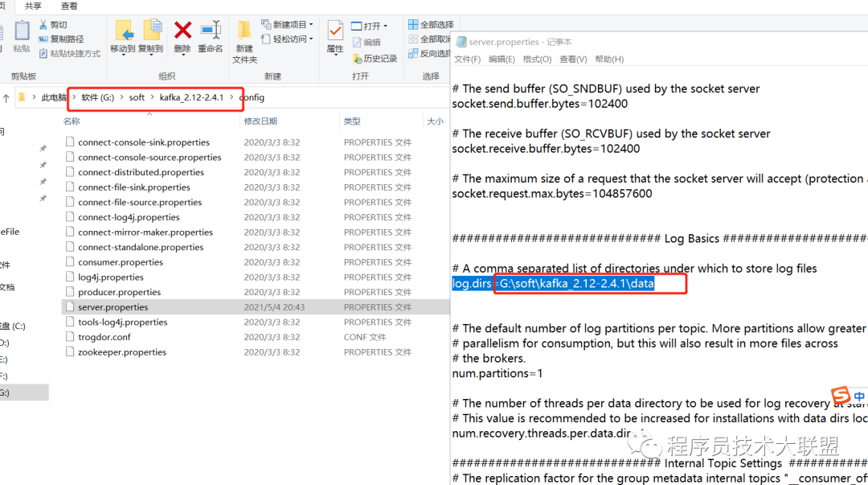Open Notepad Help menu 帮助(H)
868x485 pixels.
click(x=609, y=60)
